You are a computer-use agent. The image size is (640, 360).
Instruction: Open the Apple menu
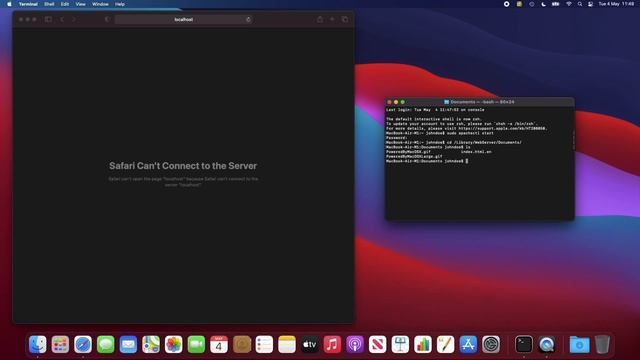[x=9, y=4]
